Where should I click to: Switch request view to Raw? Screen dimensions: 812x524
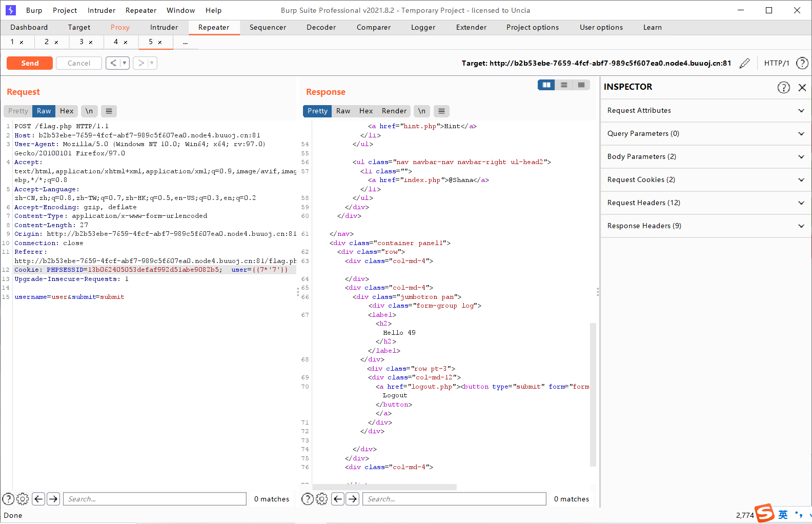click(44, 111)
